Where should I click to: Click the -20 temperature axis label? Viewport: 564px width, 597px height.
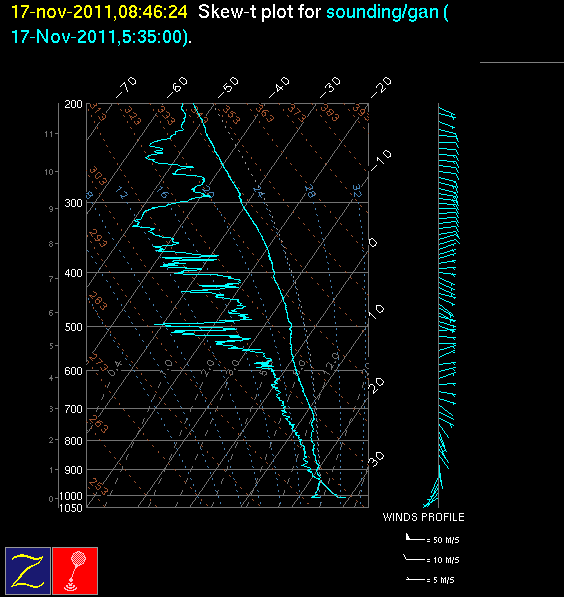pyautogui.click(x=381, y=87)
